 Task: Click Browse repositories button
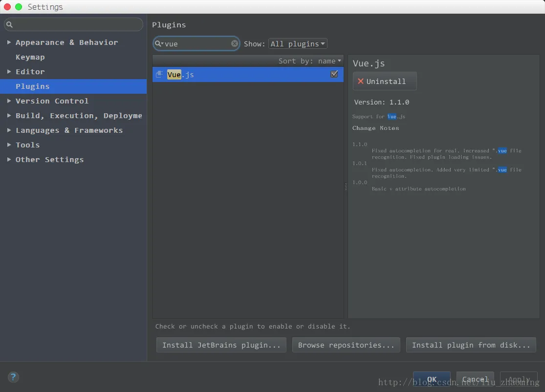point(346,345)
